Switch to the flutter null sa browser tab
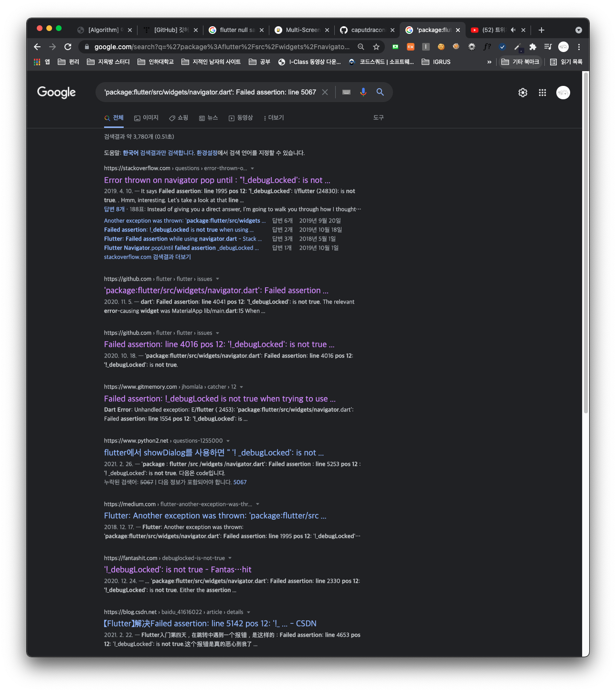616x692 pixels. click(x=237, y=30)
